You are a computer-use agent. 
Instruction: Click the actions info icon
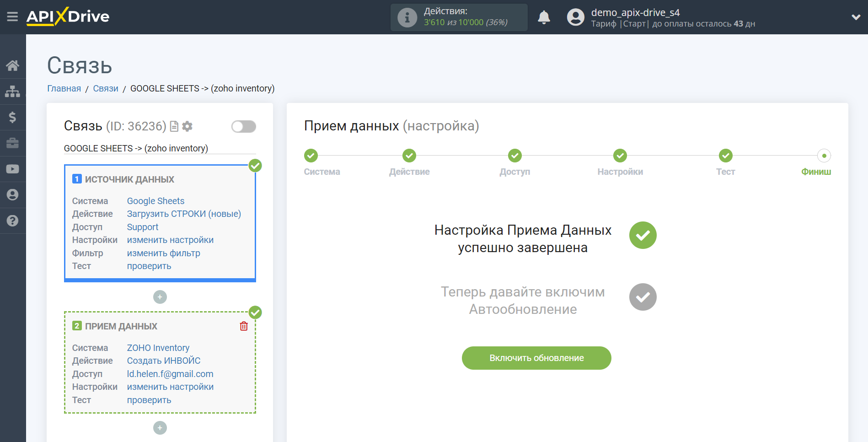(407, 17)
